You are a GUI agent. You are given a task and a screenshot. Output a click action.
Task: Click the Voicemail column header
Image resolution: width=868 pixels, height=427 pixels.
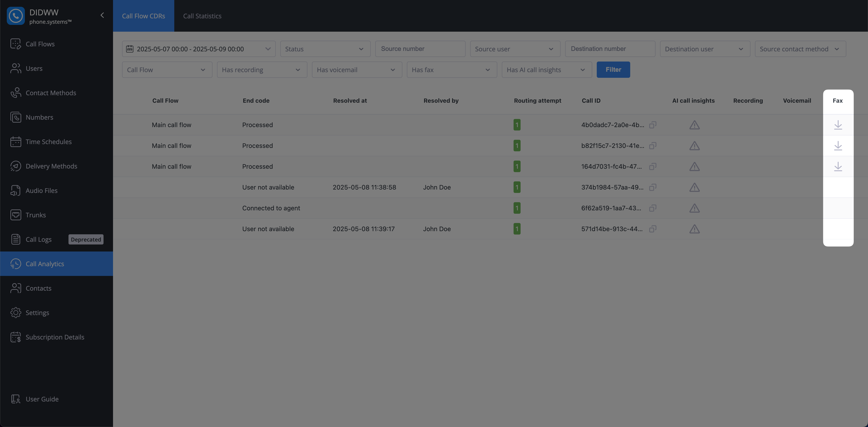pos(797,101)
